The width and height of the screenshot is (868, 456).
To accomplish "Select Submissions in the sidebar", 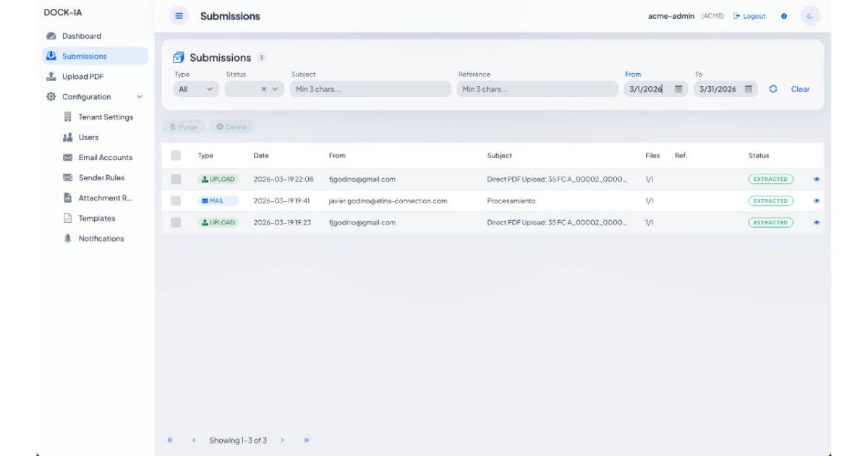I will pos(95,56).
